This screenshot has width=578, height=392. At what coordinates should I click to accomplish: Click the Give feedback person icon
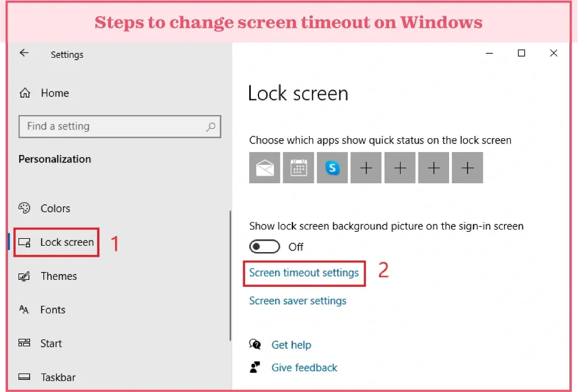click(255, 367)
